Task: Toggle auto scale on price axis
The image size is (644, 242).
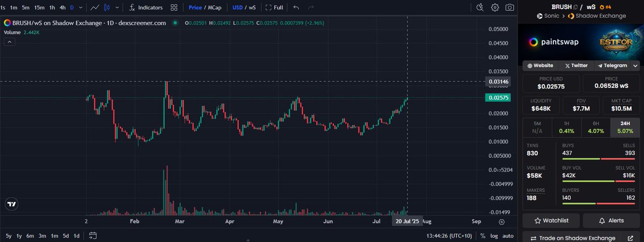Action: coord(508,236)
